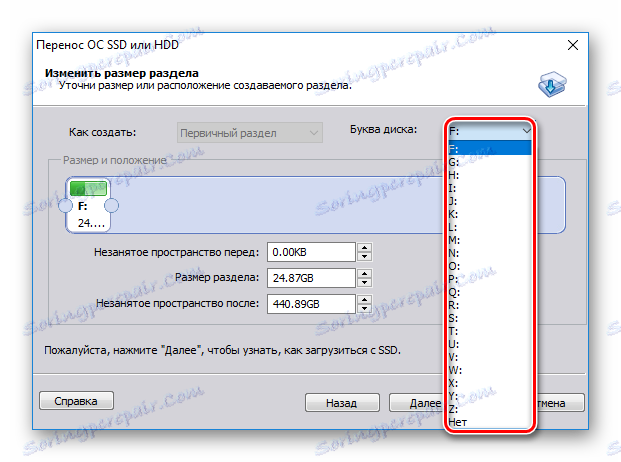The image size is (621, 462).
Task: Click the left partition resize handle
Action: point(65,206)
